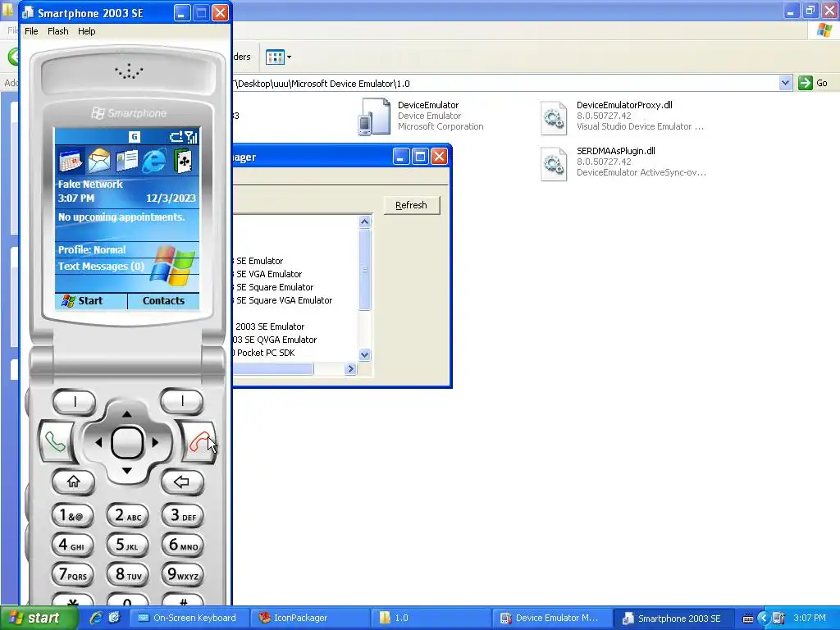This screenshot has height=630, width=840.
Task: Launch Internet Explorer icon on the phone screen
Action: [x=154, y=161]
